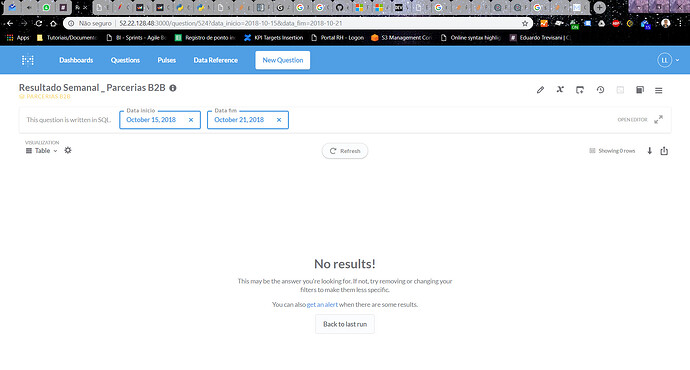The image size is (690, 370).
Task: Share the question via the share icon
Action: tap(664, 151)
